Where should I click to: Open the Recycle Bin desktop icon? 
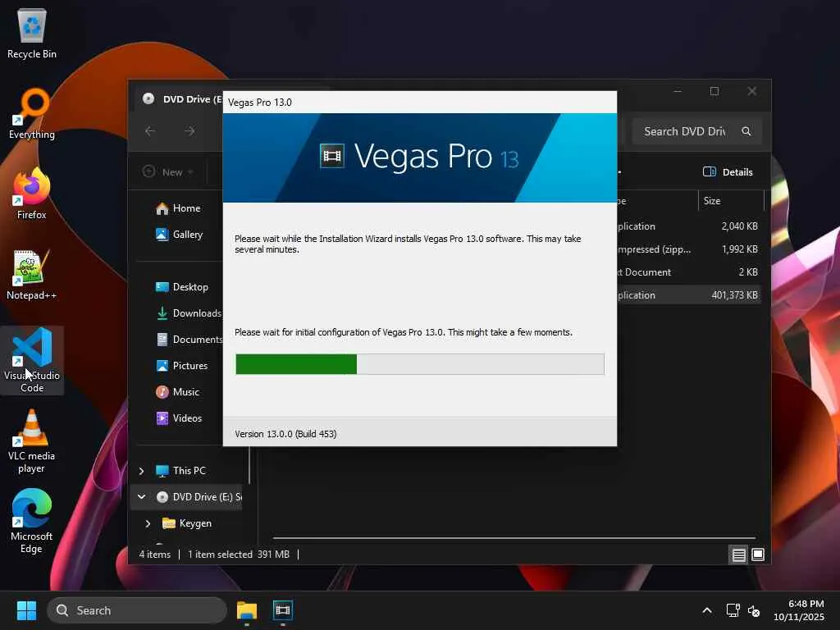32,33
